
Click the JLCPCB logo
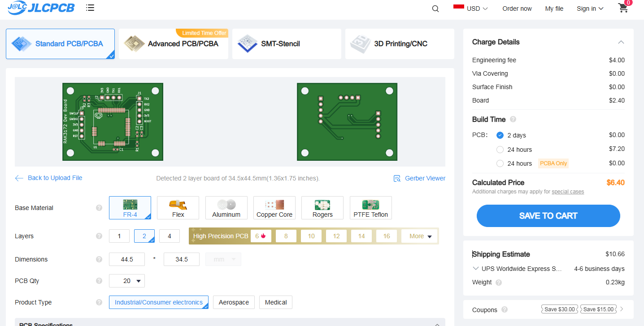pos(41,8)
